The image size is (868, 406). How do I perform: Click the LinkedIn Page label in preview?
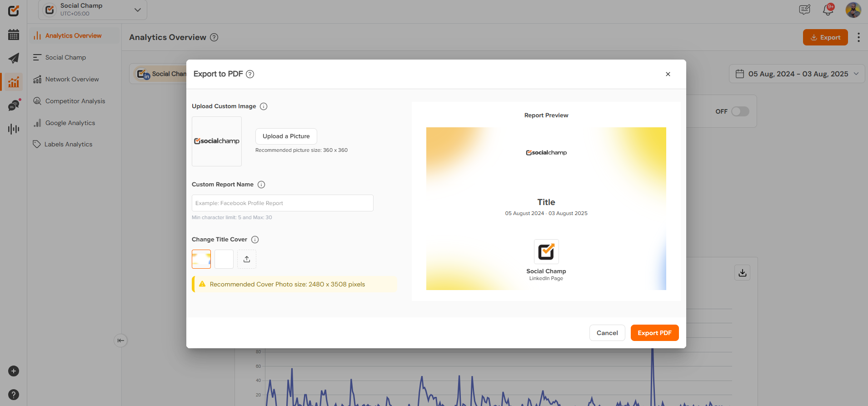[x=546, y=279]
